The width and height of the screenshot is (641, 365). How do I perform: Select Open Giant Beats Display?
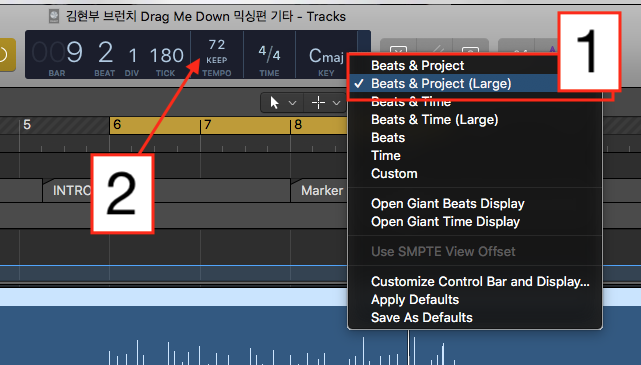pyautogui.click(x=475, y=203)
